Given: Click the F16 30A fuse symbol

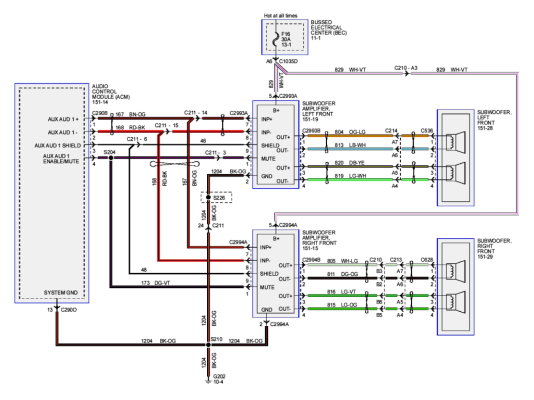Looking at the screenshot, I should click(x=276, y=39).
